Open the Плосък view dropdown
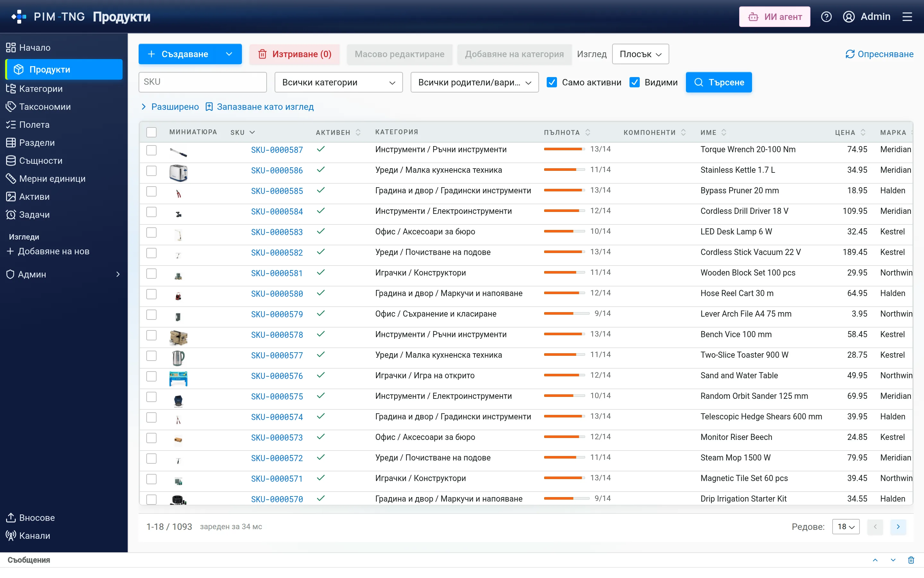Image resolution: width=924 pixels, height=578 pixels. [x=640, y=54]
